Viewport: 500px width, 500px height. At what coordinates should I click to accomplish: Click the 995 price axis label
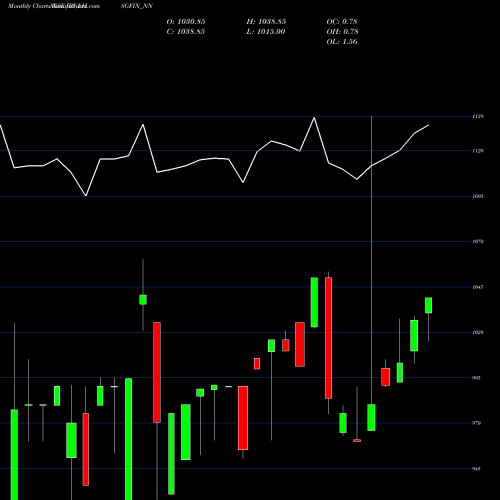coord(477,378)
